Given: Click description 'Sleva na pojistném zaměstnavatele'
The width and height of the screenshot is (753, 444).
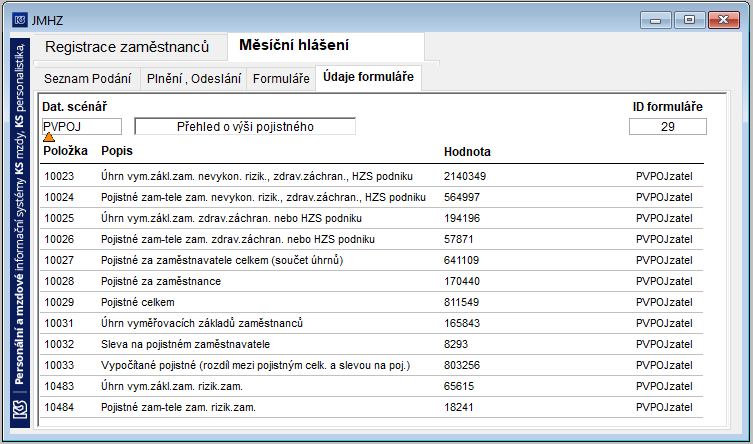Looking at the screenshot, I should 185,344.
